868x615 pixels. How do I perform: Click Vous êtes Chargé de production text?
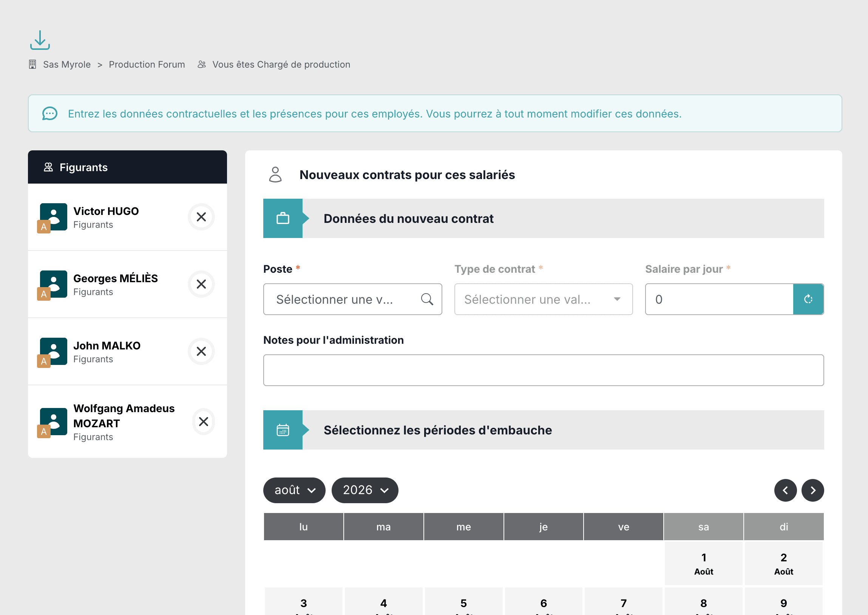[281, 64]
